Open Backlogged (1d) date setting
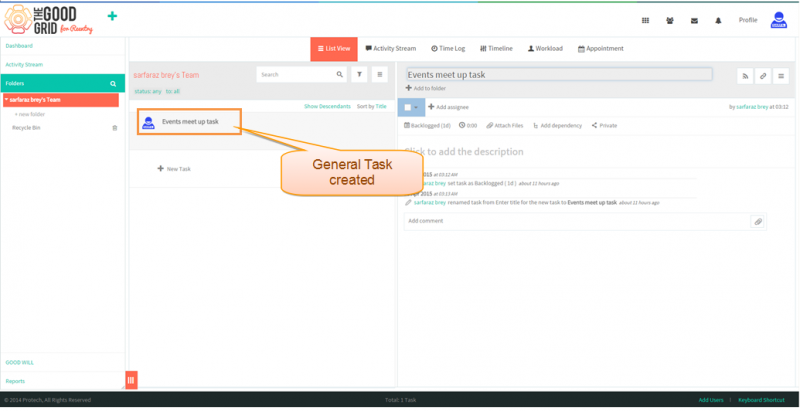 pyautogui.click(x=427, y=125)
